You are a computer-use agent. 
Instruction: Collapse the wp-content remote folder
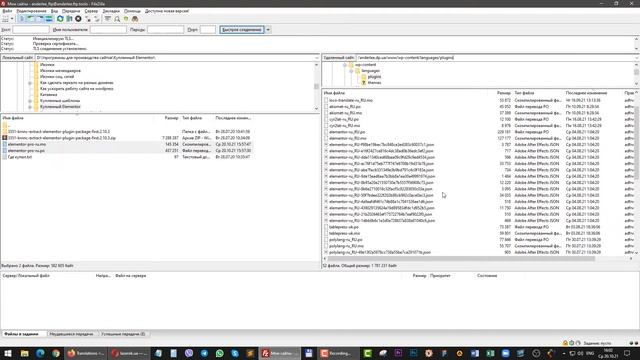tap(345, 65)
